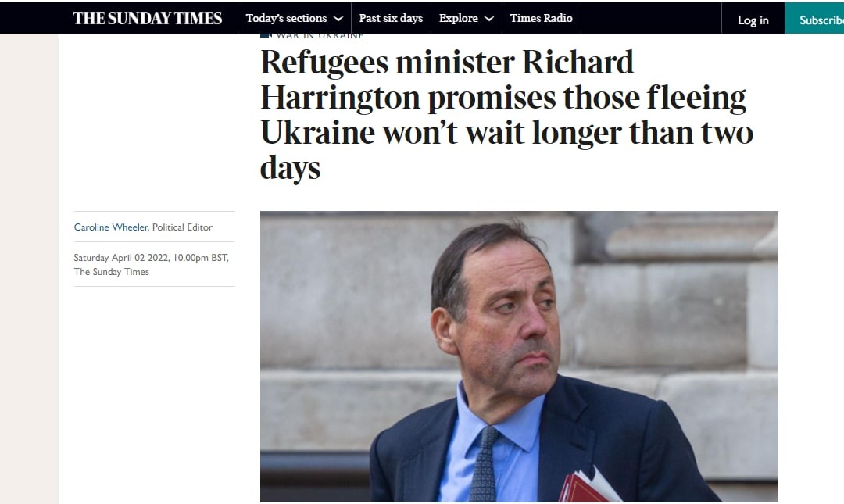Viewport: 844px width, 504px height.
Task: Expand the Explore chevron arrow
Action: pyautogui.click(x=488, y=19)
